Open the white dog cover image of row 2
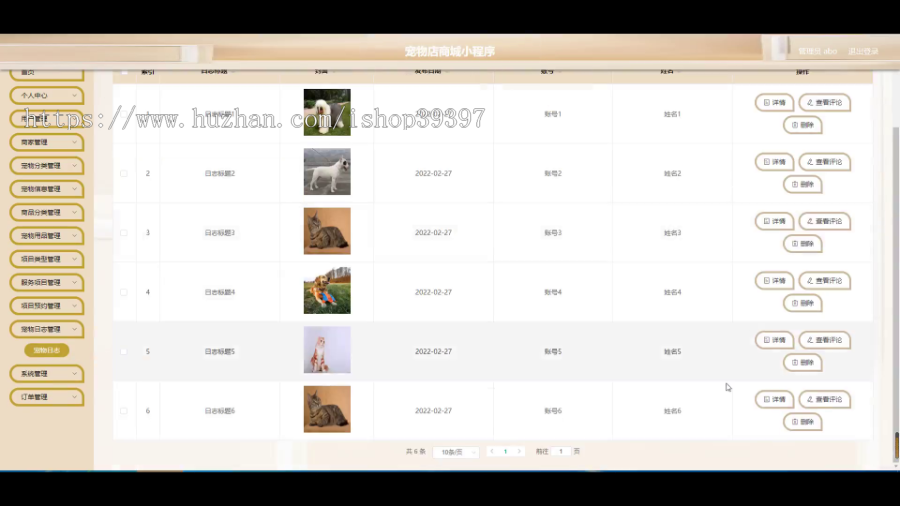Image resolution: width=900 pixels, height=506 pixels. (x=327, y=172)
